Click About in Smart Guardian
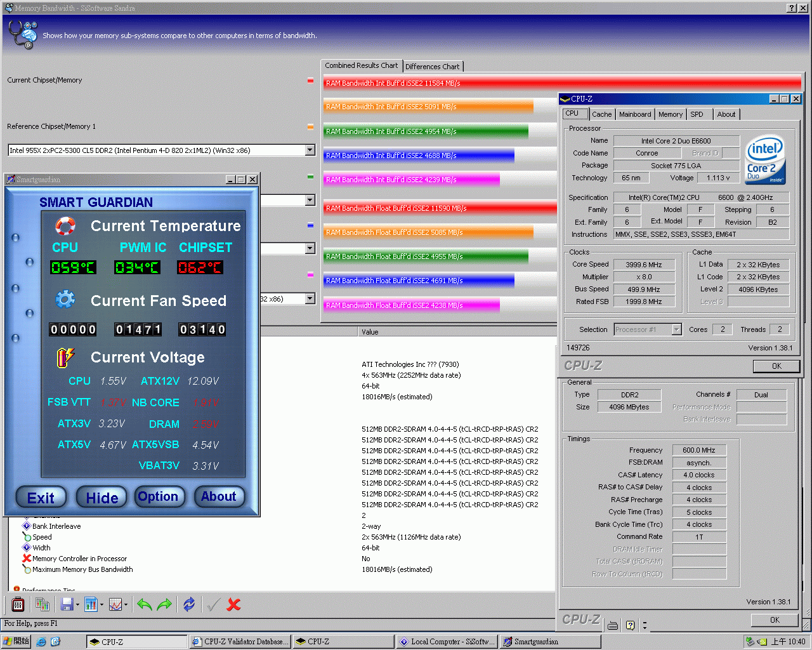Screen dimensions: 812x650 pos(218,496)
